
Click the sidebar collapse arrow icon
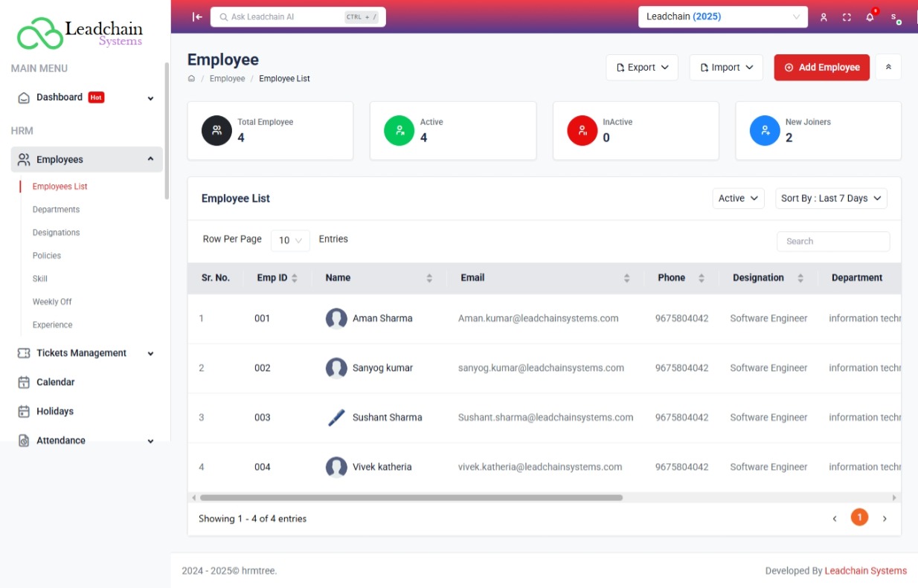(x=197, y=17)
